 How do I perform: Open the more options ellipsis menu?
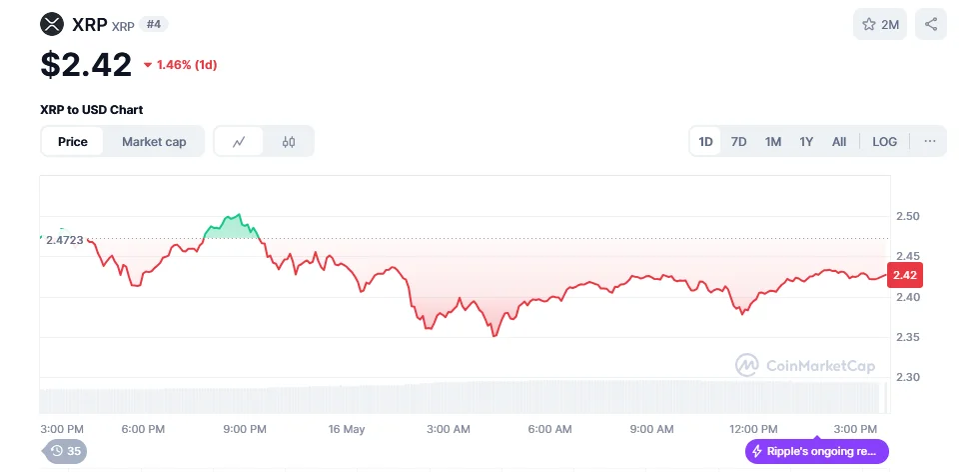click(x=930, y=142)
